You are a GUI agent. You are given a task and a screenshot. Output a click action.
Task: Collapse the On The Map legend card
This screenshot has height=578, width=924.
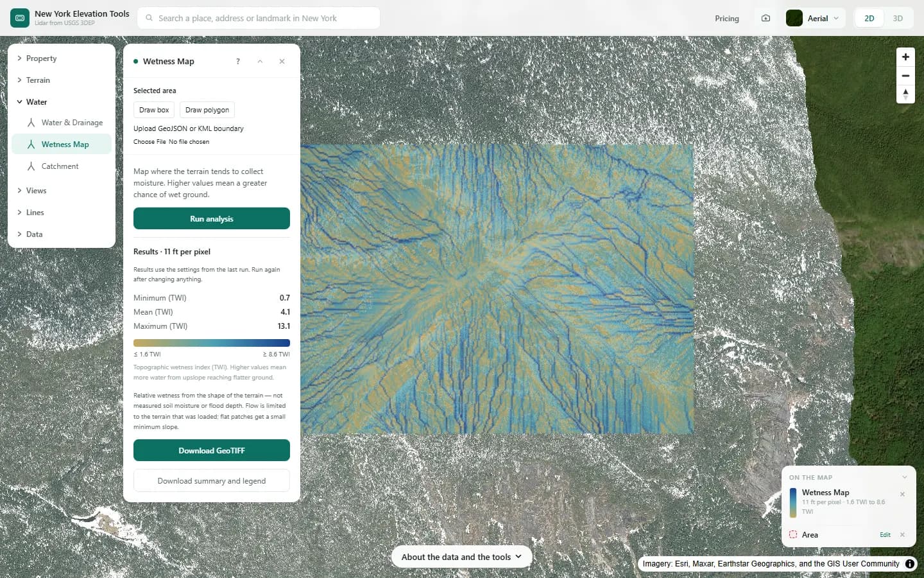point(905,477)
